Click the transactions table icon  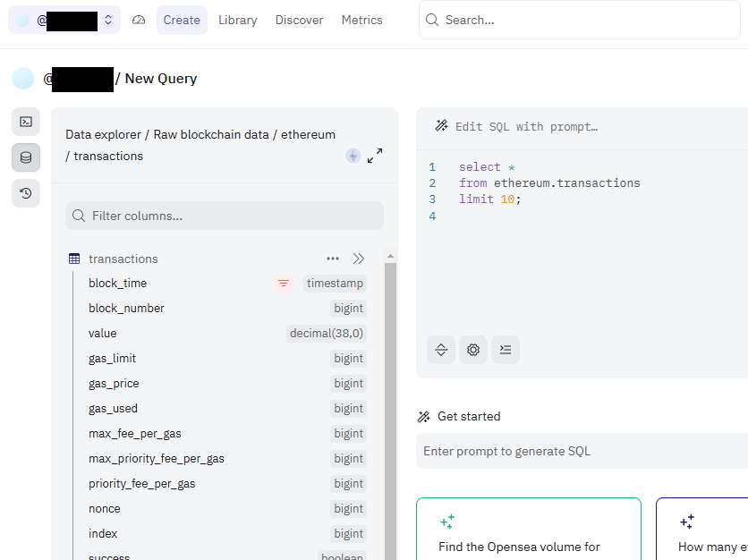coord(74,259)
